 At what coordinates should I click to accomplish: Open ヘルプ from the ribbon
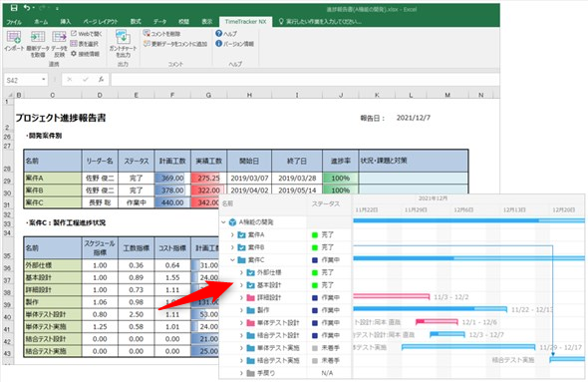tap(226, 34)
